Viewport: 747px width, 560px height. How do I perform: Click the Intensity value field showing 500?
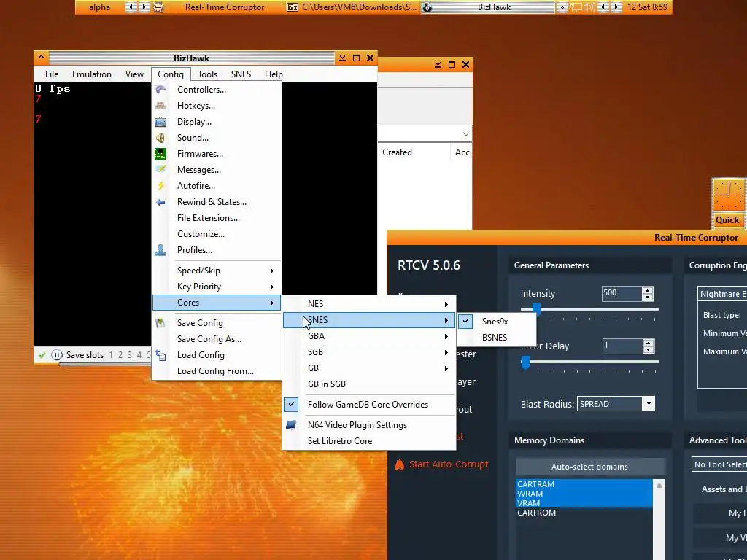click(x=622, y=293)
